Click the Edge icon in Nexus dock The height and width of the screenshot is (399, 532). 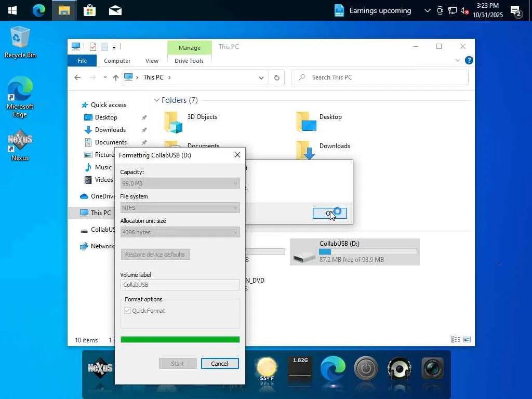click(x=333, y=369)
